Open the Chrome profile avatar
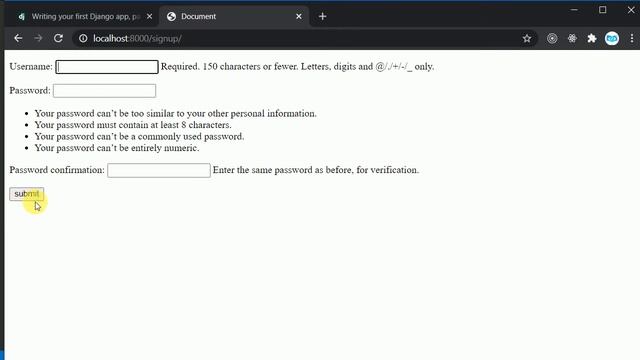Viewport: 640px width, 360px height. [612, 38]
